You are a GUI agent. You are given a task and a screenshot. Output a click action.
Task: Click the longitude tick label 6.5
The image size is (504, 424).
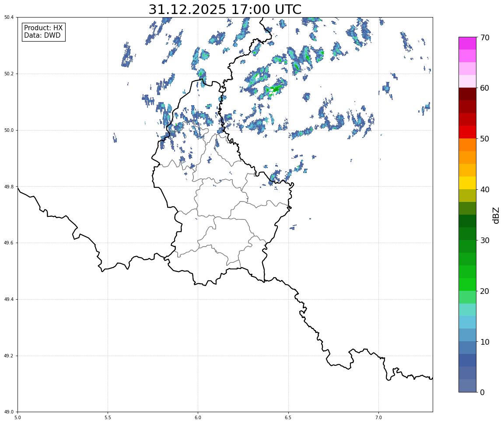click(x=288, y=417)
